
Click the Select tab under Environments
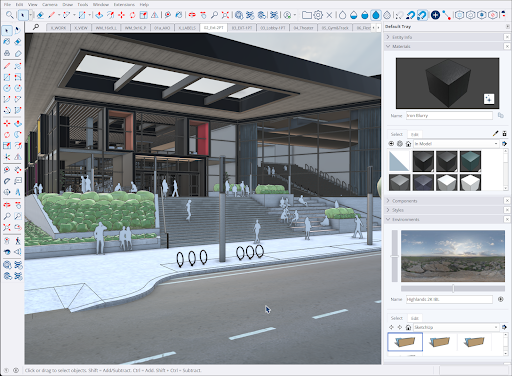tap(397, 318)
